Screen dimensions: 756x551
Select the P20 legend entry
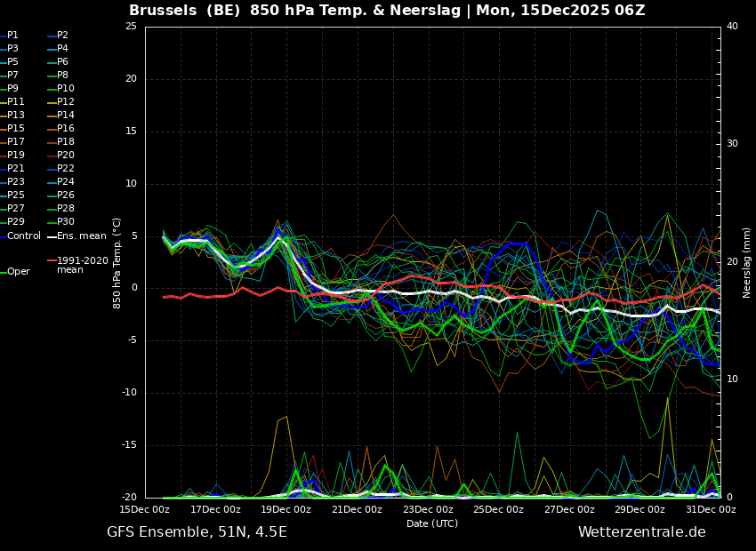click(66, 156)
